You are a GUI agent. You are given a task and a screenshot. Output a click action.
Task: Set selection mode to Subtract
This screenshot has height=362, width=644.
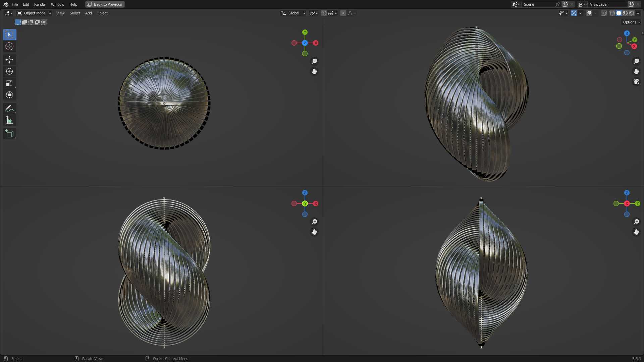pos(31,22)
